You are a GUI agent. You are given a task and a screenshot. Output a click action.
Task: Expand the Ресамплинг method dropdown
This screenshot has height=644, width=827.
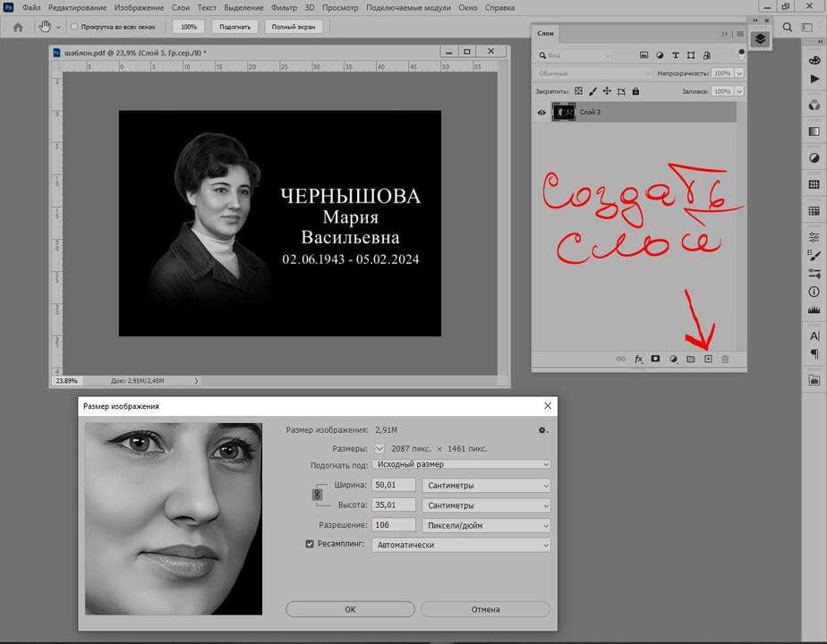(461, 544)
